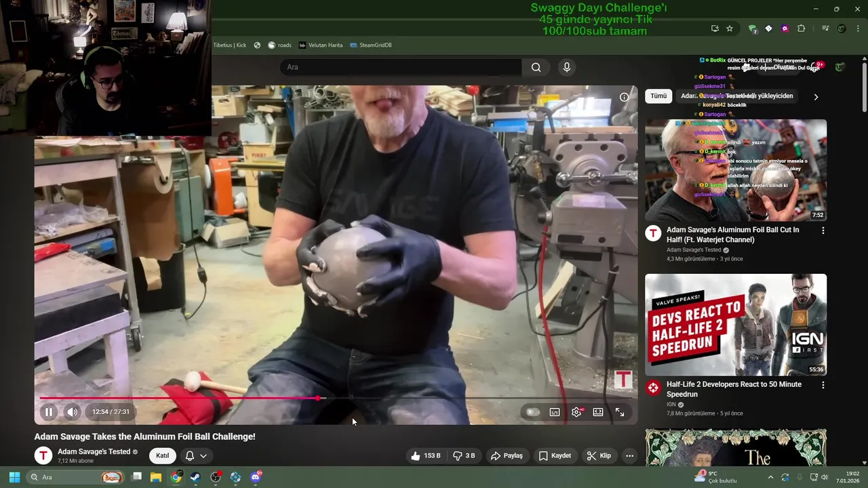Screen dimensions: 868x488
Task: Open options menu for Half-Life 2 video
Action: [x=823, y=385]
